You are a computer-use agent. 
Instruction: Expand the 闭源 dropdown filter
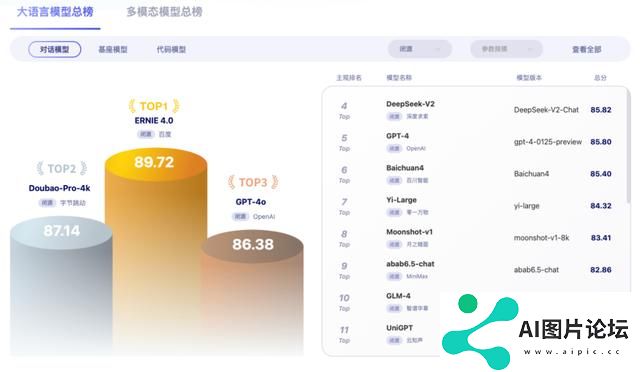click(420, 49)
